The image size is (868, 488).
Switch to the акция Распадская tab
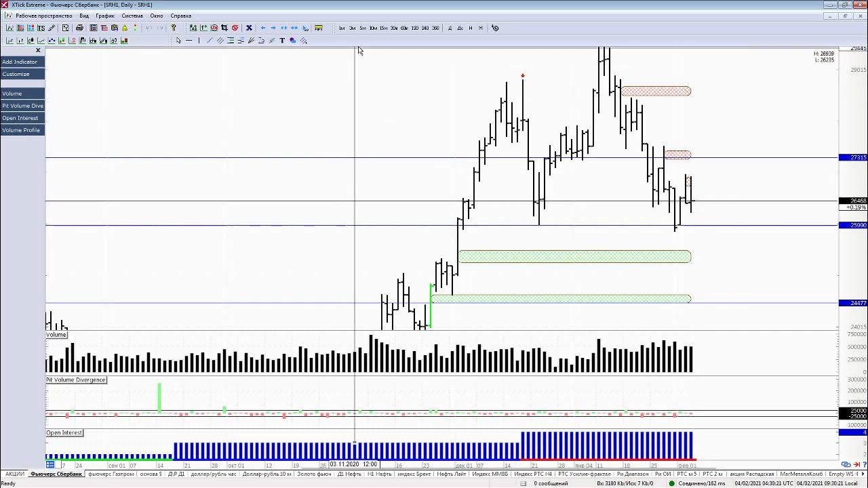pos(752,474)
